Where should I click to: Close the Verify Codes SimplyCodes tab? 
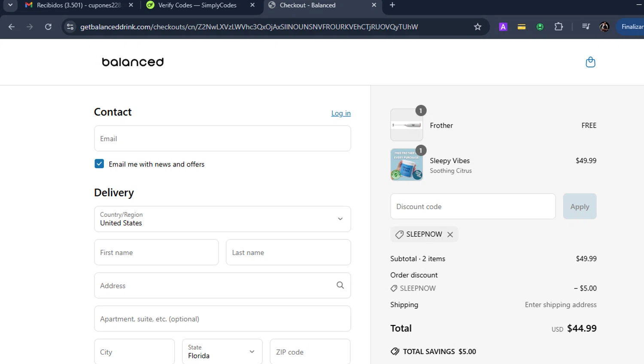point(252,5)
